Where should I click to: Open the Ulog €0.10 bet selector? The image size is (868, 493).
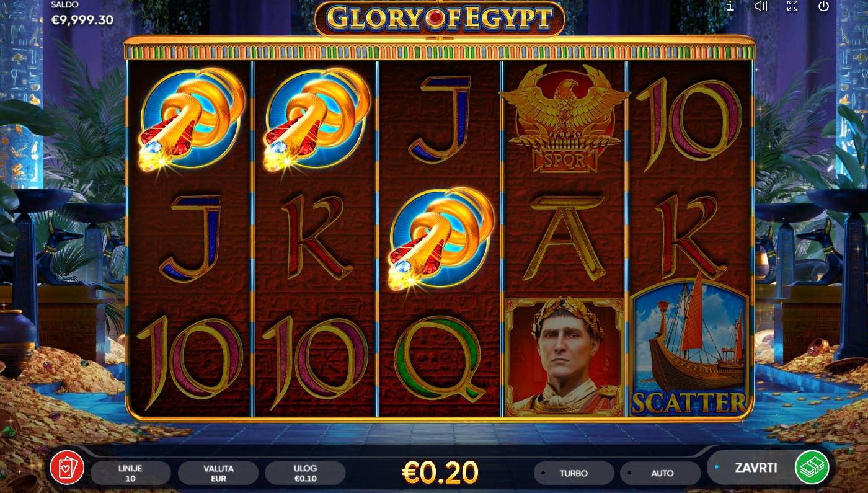[305, 473]
